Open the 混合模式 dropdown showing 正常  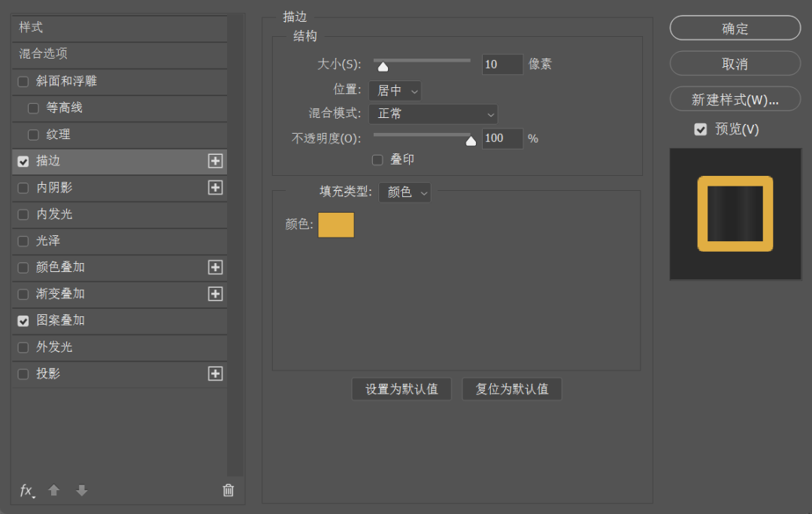[x=432, y=114]
